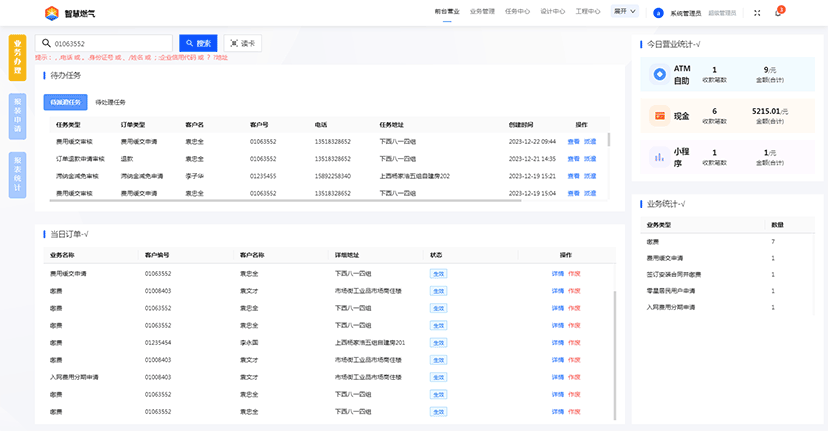The image size is (828, 431).
Task: Click the magnifier icon in search box
Action: pos(45,44)
